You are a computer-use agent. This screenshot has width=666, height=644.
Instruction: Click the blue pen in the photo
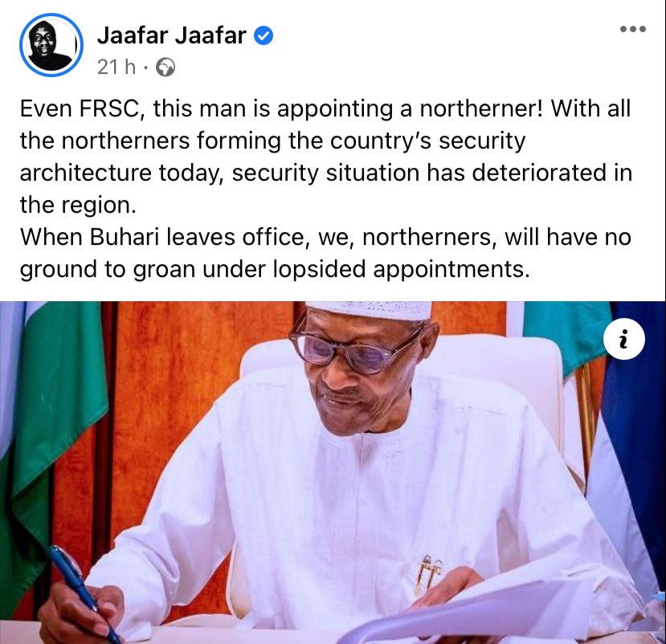[84, 593]
